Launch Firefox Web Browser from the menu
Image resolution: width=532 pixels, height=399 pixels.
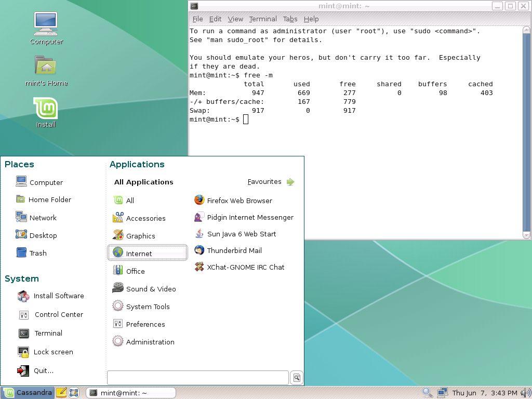pos(239,201)
